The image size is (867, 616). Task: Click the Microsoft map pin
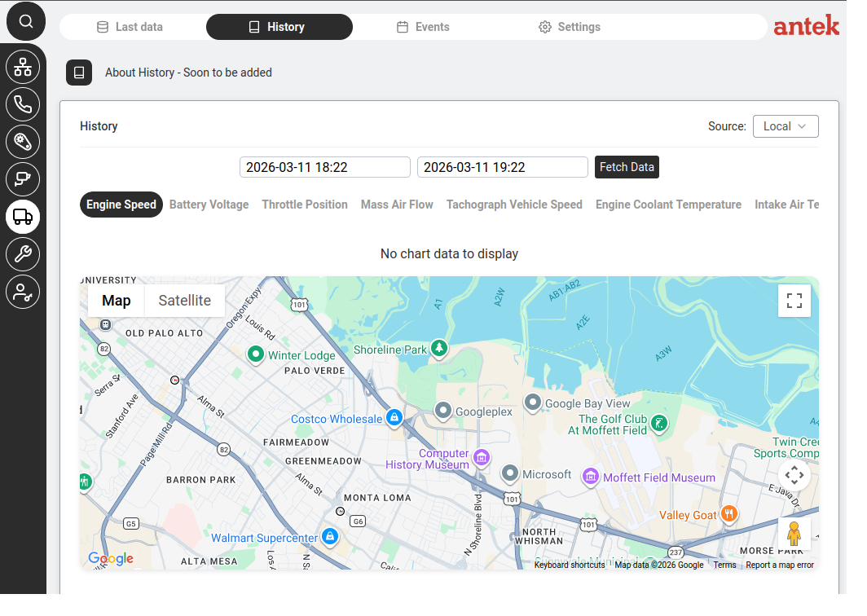pos(510,473)
